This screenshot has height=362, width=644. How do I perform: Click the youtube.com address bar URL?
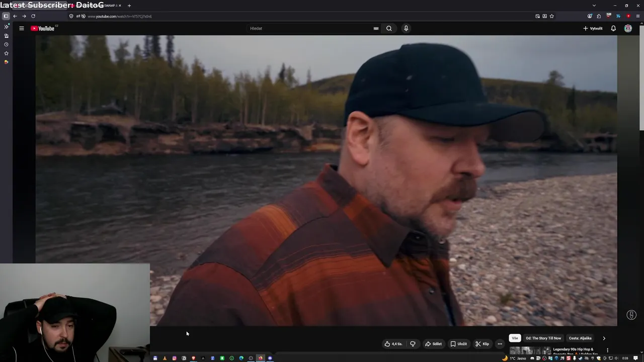(119, 16)
